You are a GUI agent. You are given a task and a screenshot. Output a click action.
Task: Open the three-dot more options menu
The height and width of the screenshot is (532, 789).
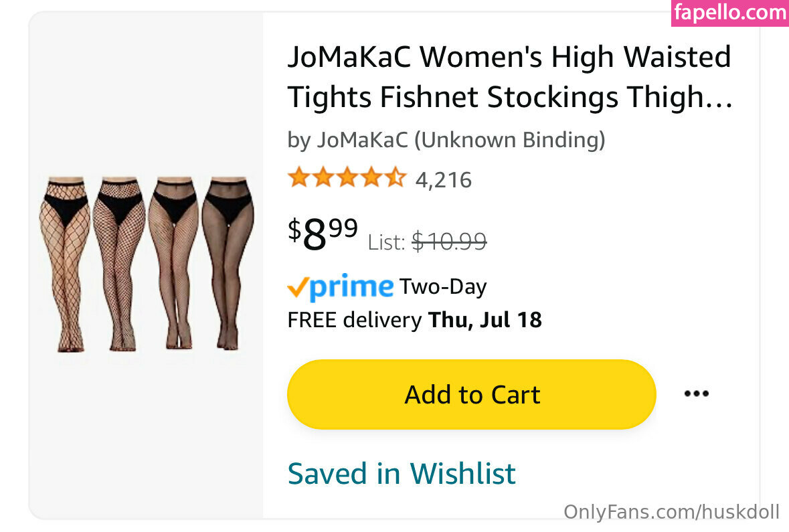tap(696, 393)
